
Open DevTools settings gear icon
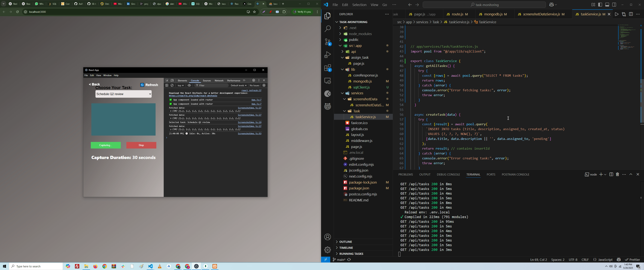coord(253,80)
